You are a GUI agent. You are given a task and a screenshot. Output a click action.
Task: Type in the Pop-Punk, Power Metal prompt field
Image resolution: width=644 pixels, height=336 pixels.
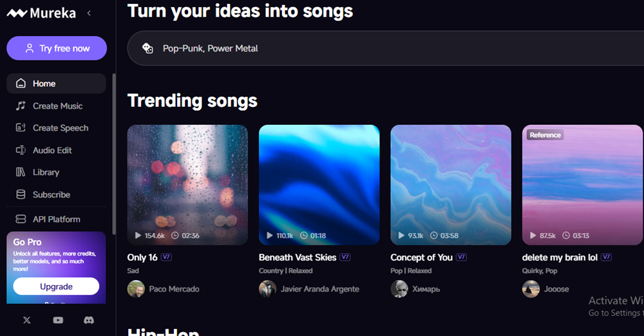(386, 48)
